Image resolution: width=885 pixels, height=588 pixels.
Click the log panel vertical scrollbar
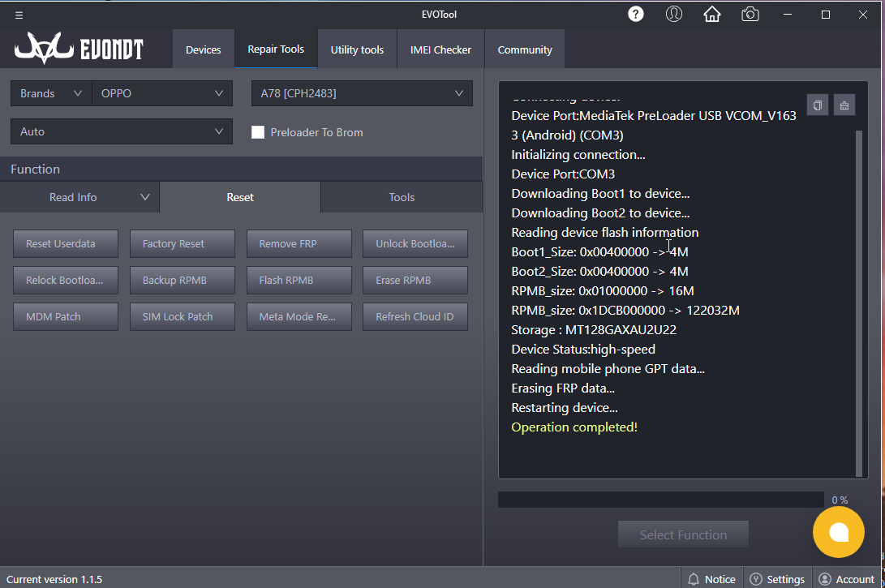point(859,303)
